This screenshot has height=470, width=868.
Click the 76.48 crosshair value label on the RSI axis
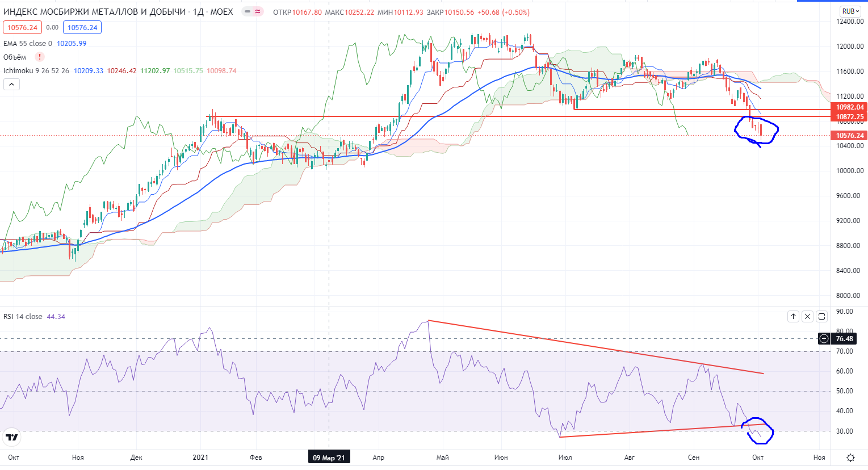(844, 339)
